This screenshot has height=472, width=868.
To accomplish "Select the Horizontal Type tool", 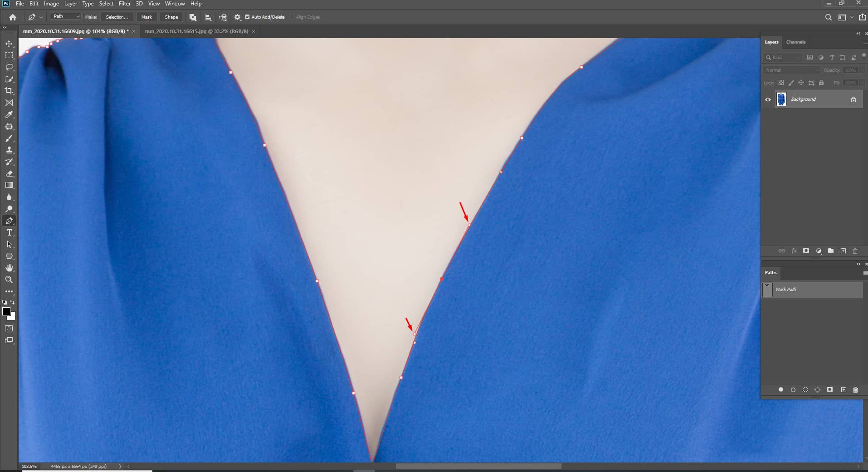I will click(x=9, y=233).
